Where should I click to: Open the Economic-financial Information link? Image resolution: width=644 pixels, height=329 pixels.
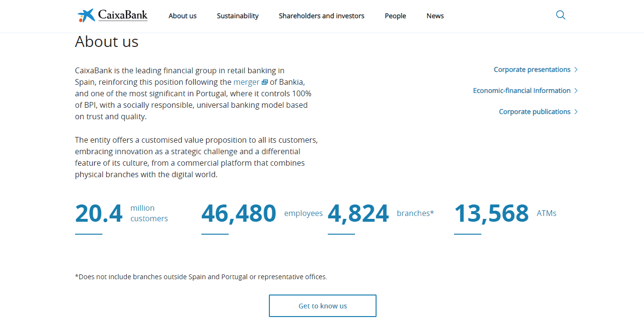[x=522, y=91]
